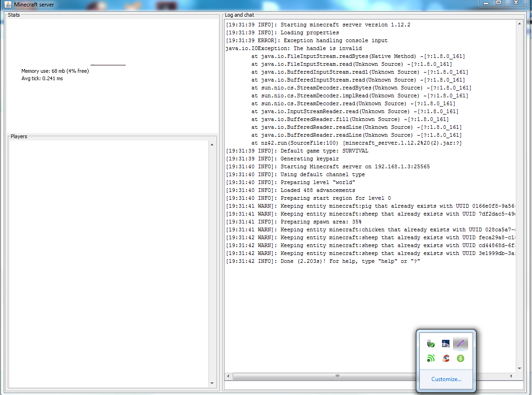Click the 'Memory use: 68 mb (4% free)' text
The width and height of the screenshot is (532, 395).
pos(55,71)
